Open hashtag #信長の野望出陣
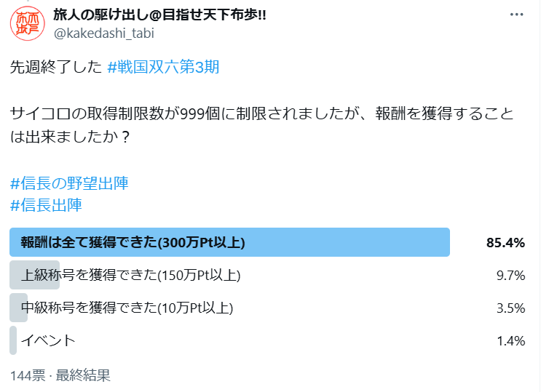The height and width of the screenshot is (392, 541). coord(69,183)
